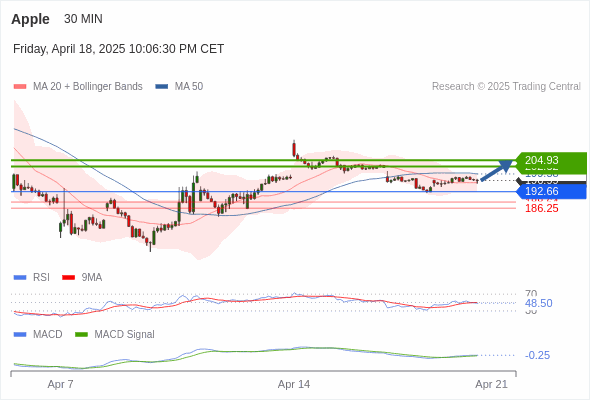Select the red 9MA legend swatch
This screenshot has height=400, width=590.
[x=68, y=278]
